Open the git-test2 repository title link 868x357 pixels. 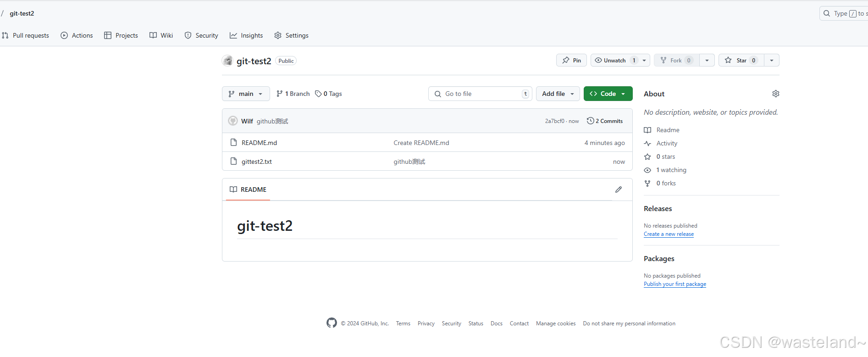pos(254,61)
